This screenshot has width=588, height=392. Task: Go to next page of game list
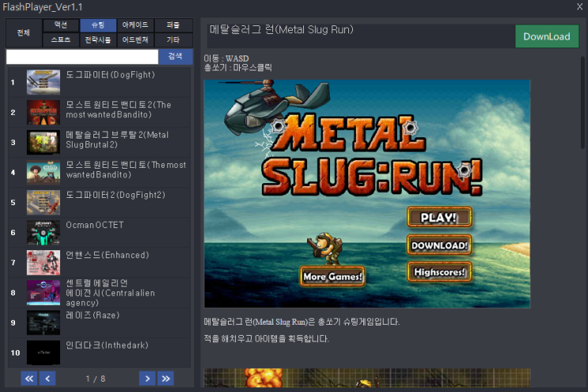(x=147, y=378)
